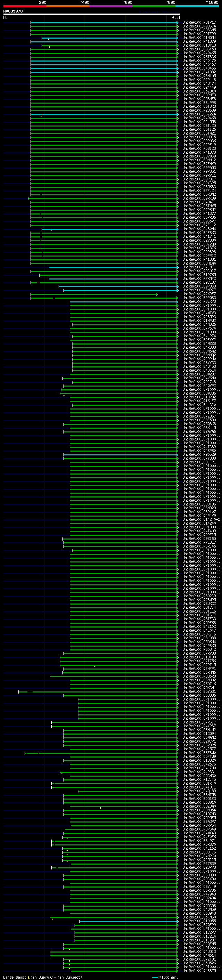222x980 pixels.
Task: Select the UniRef100_Q40465 label
Action: pyautogui.click(x=199, y=53)
